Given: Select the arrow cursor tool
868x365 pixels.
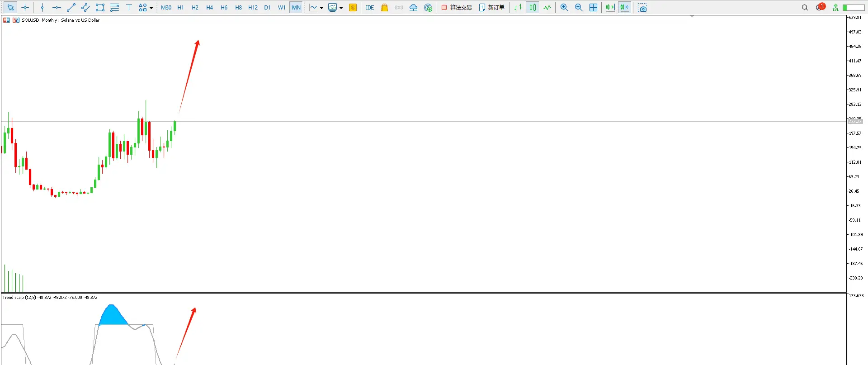Looking at the screenshot, I should tap(10, 7).
